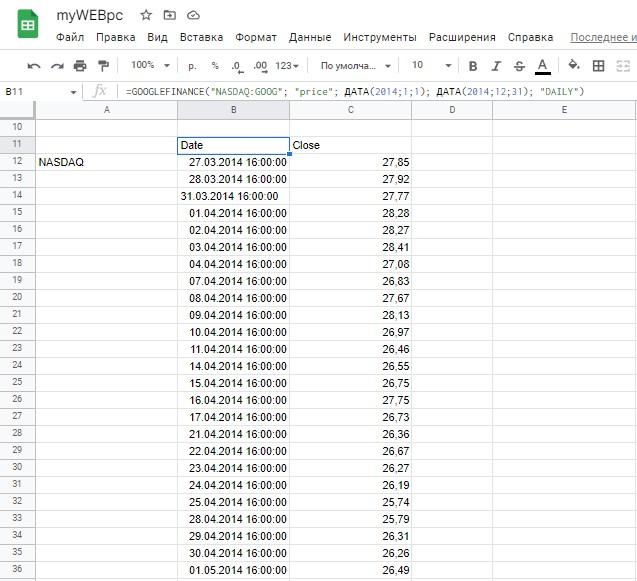Image resolution: width=637 pixels, height=581 pixels.
Task: Select column B header
Action: (234, 110)
